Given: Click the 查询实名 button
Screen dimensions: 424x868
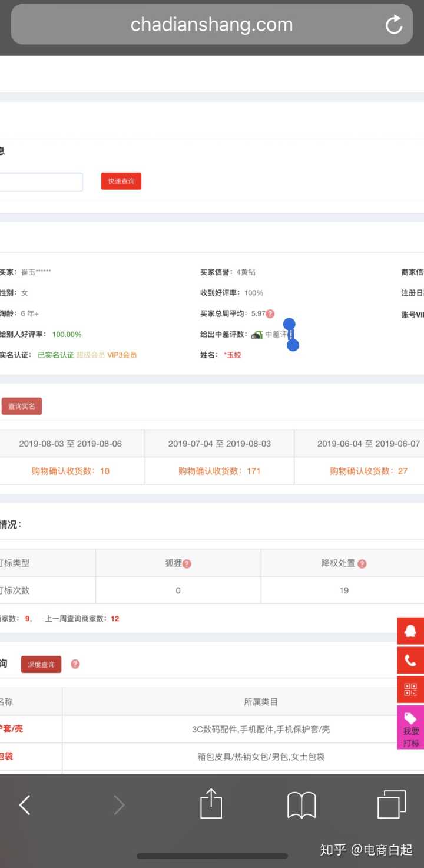Looking at the screenshot, I should [22, 407].
